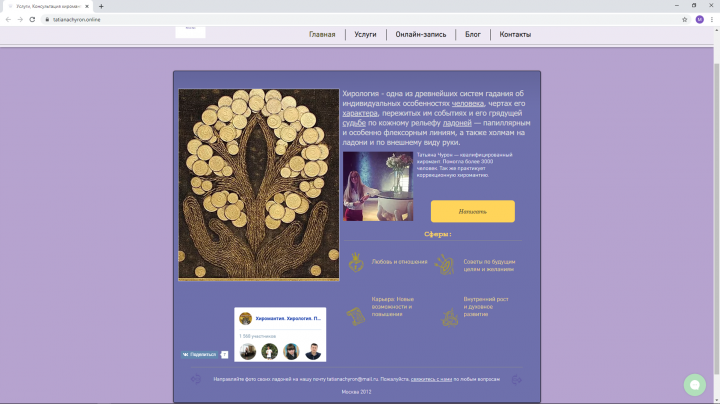The height and width of the screenshot is (404, 720).
Task: Follow the 'судьбе' link
Action: tap(354, 123)
